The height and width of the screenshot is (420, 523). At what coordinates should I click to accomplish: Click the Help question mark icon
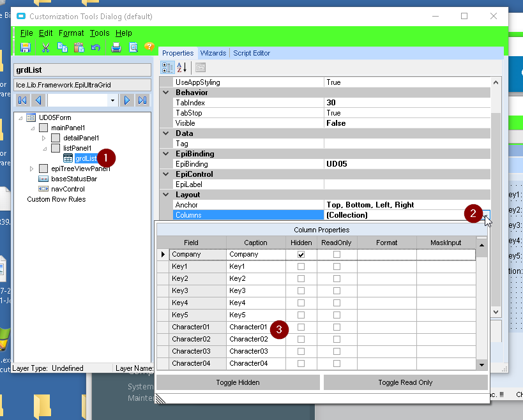149,47
